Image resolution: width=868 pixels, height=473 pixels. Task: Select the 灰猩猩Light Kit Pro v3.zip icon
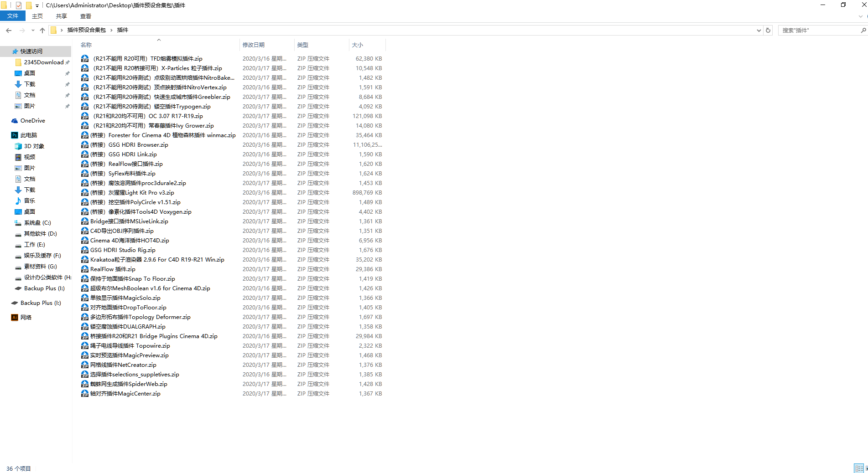(85, 193)
